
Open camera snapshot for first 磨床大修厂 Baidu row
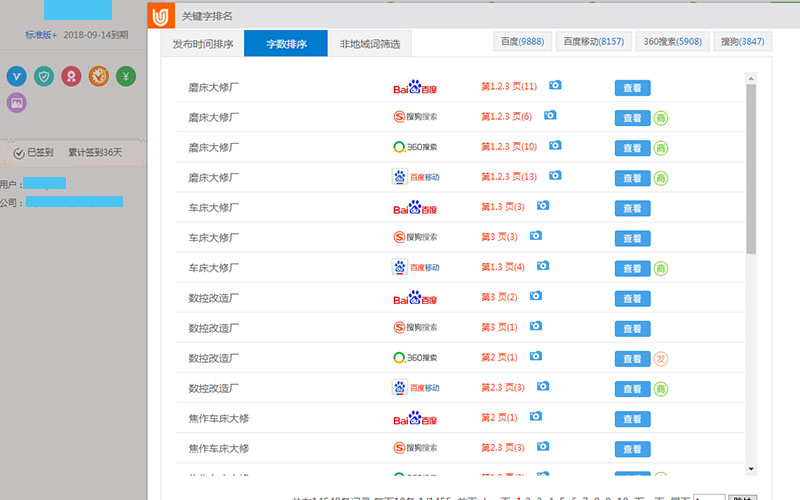[555, 86]
